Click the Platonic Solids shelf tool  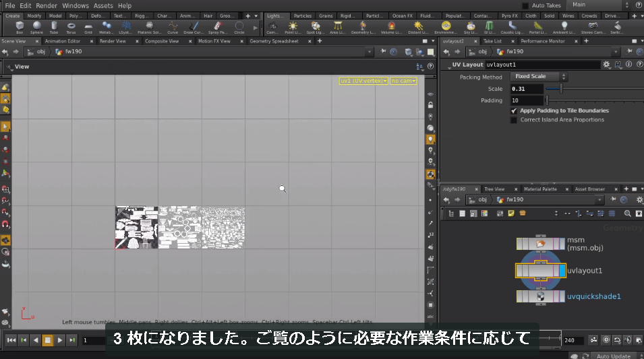pos(150,28)
